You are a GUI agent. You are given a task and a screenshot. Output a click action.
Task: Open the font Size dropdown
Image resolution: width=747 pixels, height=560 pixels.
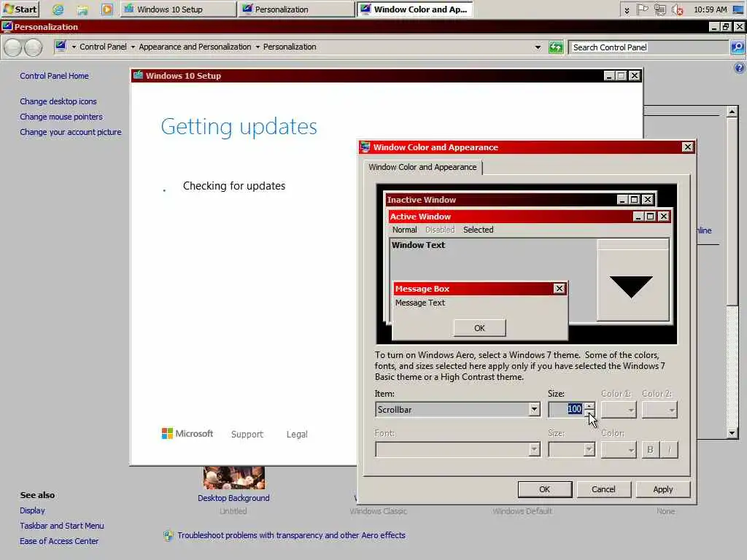coord(571,449)
